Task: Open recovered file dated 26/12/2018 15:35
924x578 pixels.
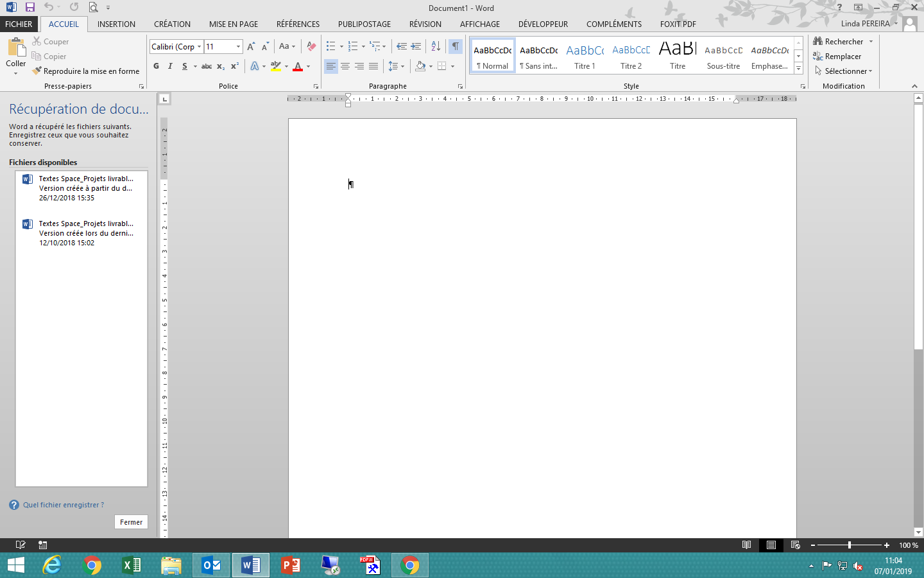Action: coord(81,188)
